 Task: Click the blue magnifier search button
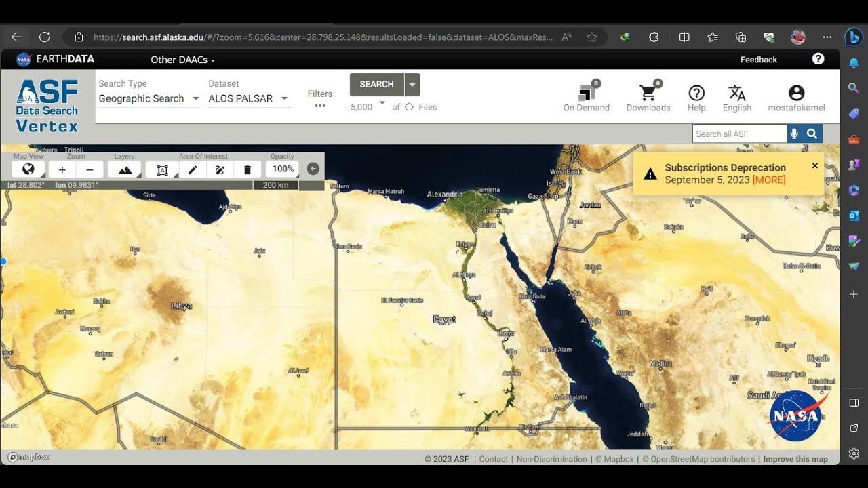(812, 134)
